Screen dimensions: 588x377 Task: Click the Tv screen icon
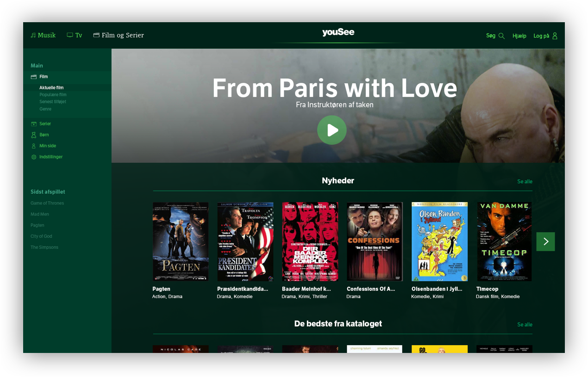[70, 35]
